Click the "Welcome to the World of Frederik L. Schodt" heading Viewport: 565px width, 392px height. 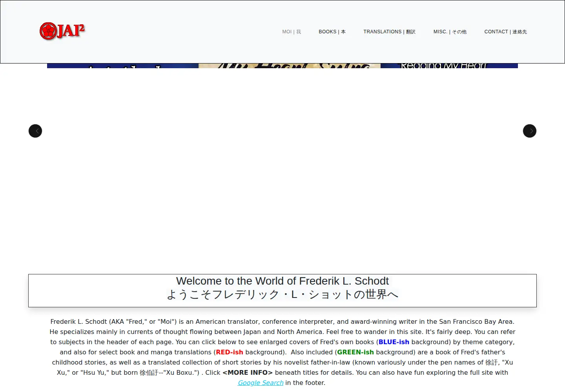(x=282, y=281)
